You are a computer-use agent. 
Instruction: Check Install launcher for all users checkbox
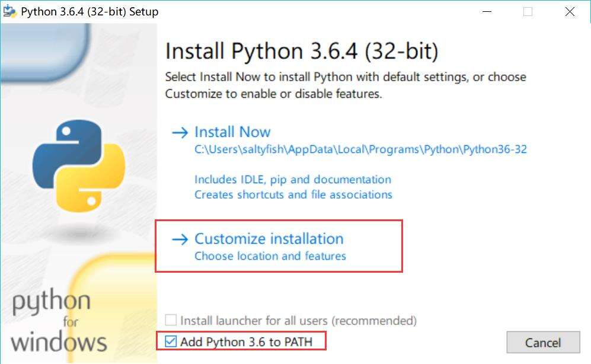[x=171, y=320]
